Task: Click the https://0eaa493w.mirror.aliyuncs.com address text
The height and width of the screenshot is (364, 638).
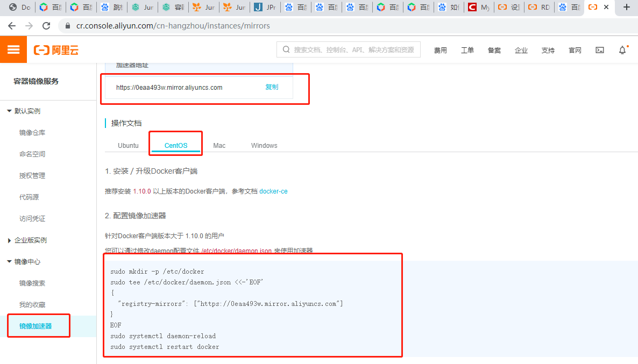Action: tap(169, 88)
